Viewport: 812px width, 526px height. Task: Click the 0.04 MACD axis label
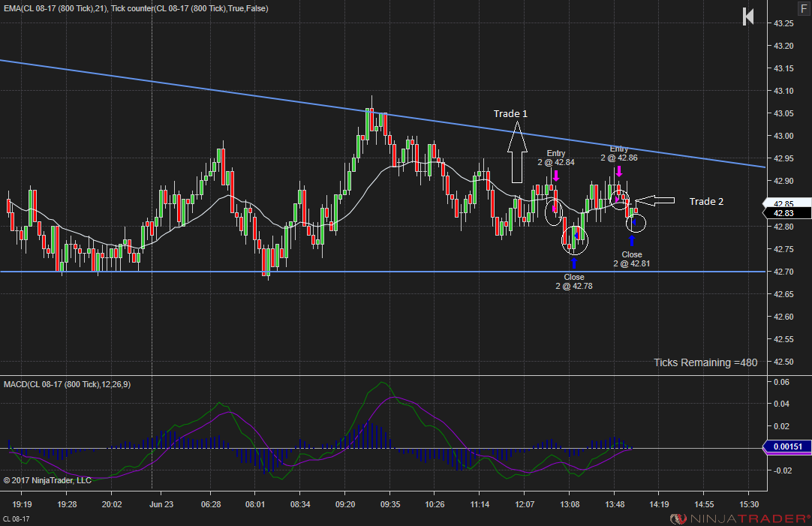781,404
